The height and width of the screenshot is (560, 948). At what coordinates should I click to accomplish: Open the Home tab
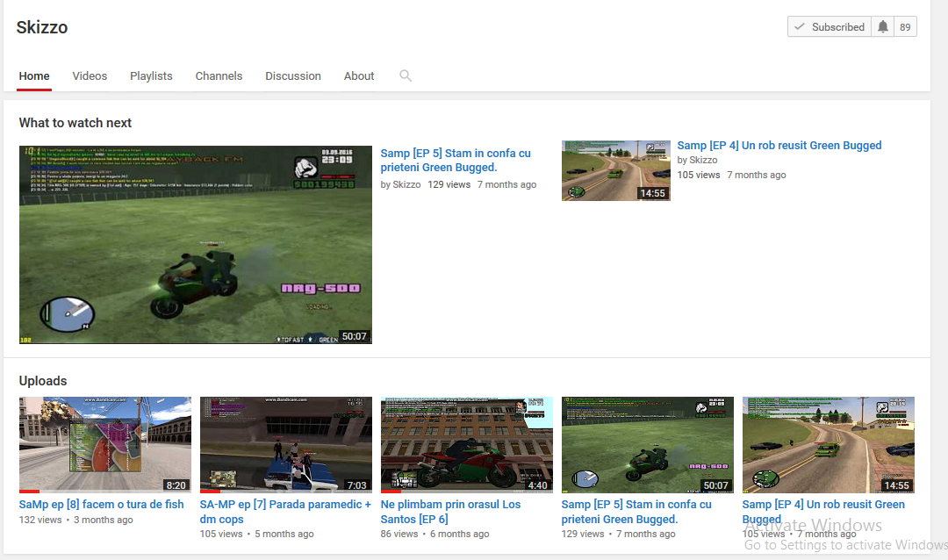point(34,76)
